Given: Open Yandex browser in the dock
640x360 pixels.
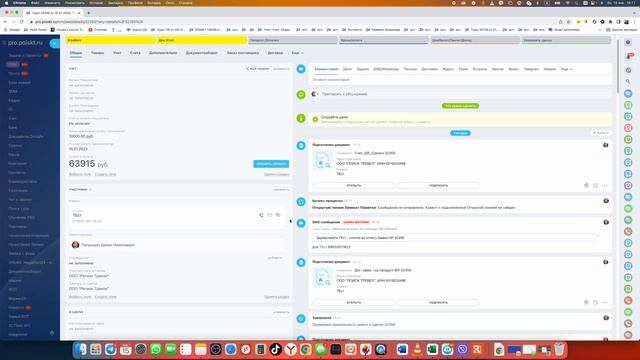Looking at the screenshot, I should (291, 349).
